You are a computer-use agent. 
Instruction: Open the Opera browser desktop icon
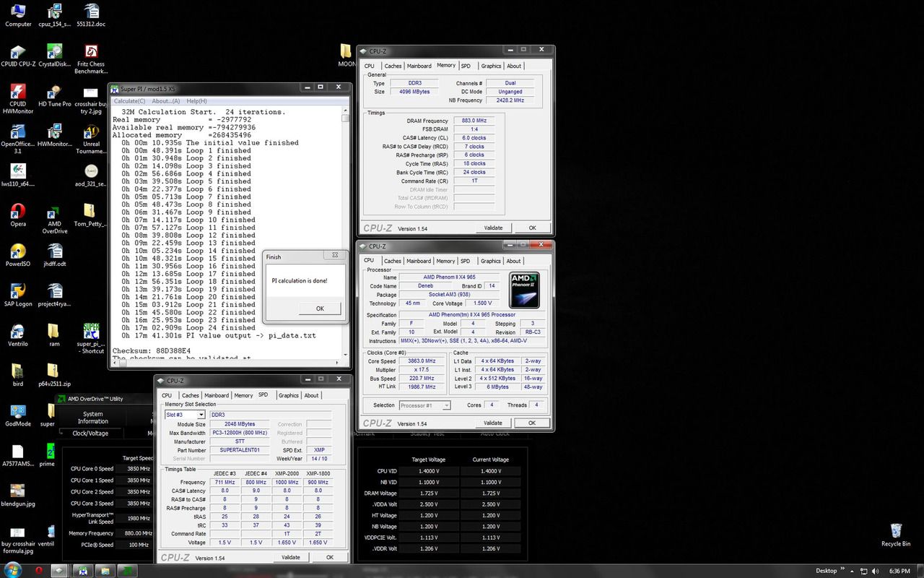[18, 215]
